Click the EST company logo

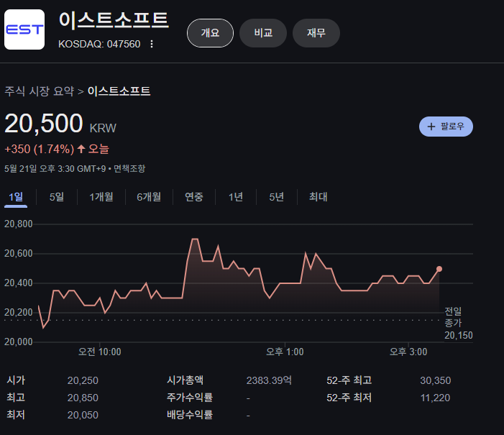tap(24, 29)
